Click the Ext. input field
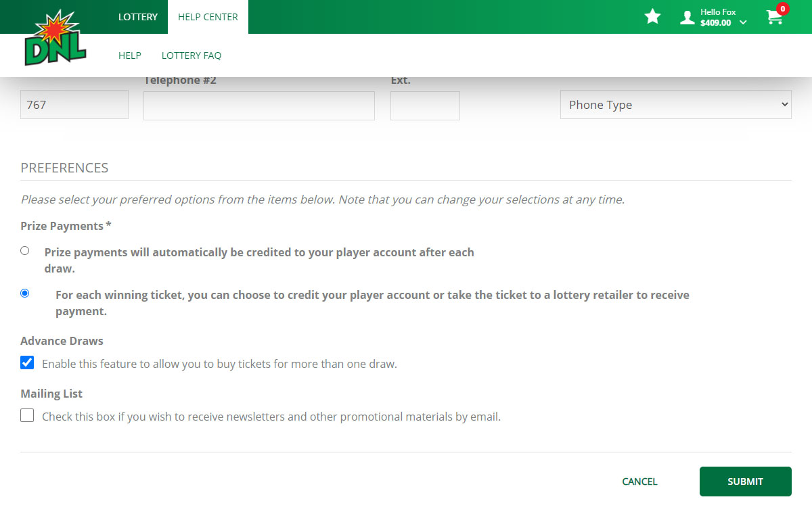Image resolution: width=812 pixels, height=516 pixels. 425,106
